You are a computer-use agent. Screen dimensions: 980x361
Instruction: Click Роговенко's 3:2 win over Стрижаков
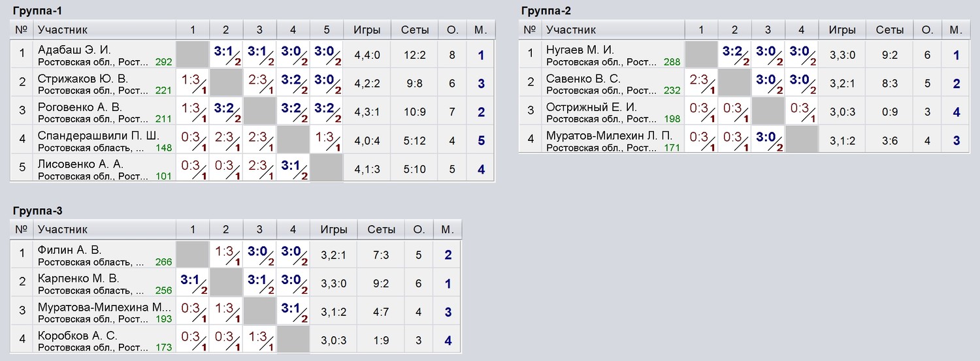click(x=226, y=111)
